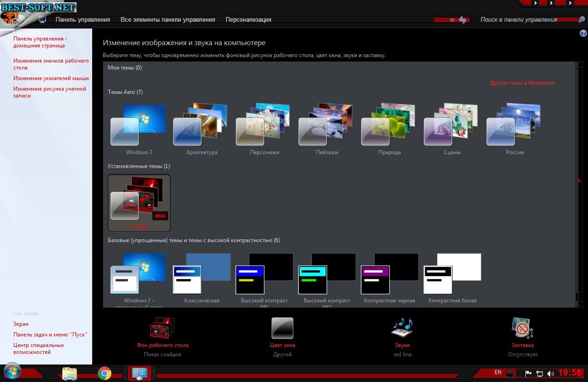Open Другие темы в Интернете link

pyautogui.click(x=522, y=83)
